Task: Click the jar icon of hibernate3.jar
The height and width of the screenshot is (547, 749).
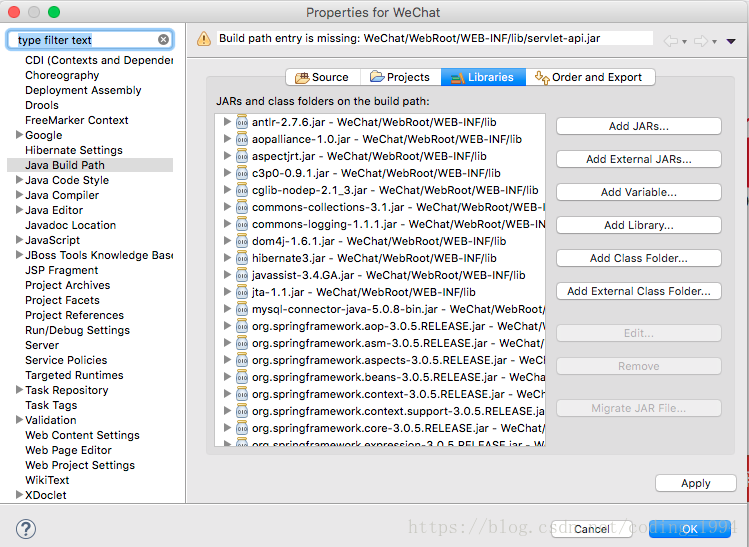Action: click(242, 258)
